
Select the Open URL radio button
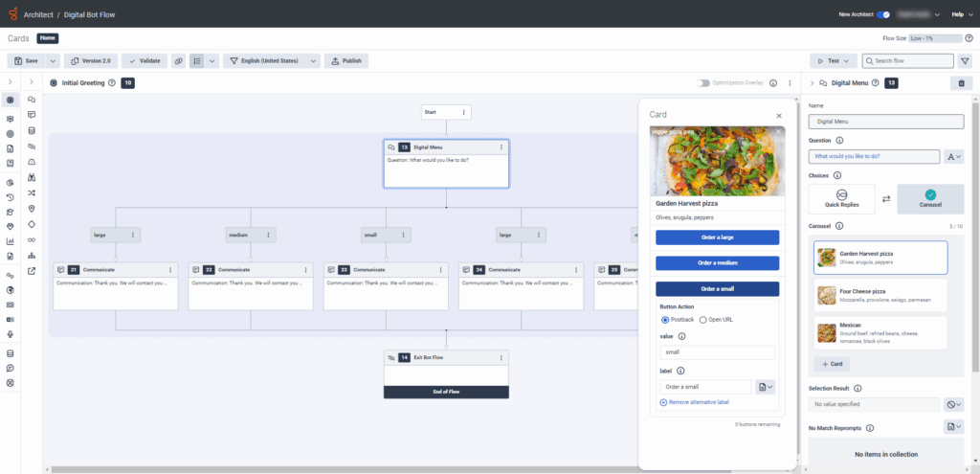pyautogui.click(x=702, y=320)
